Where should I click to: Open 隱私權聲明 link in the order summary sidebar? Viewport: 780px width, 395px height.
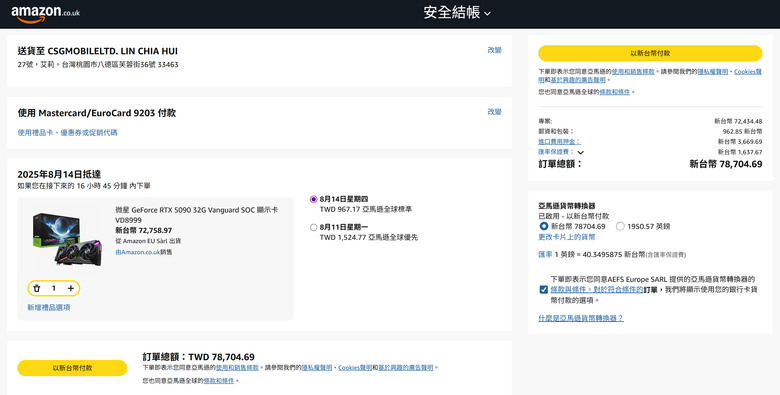point(713,72)
